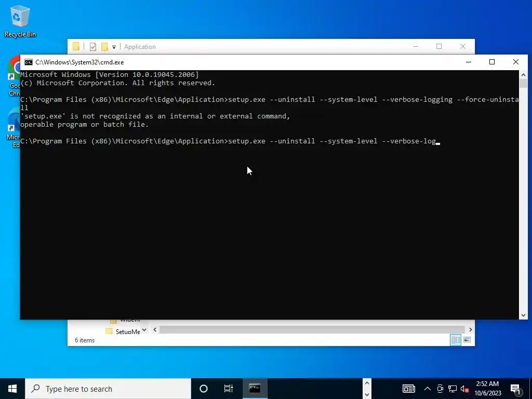Open the Microsoft Edge desktop shortcut
The width and height of the screenshot is (532, 399).
tap(14, 127)
